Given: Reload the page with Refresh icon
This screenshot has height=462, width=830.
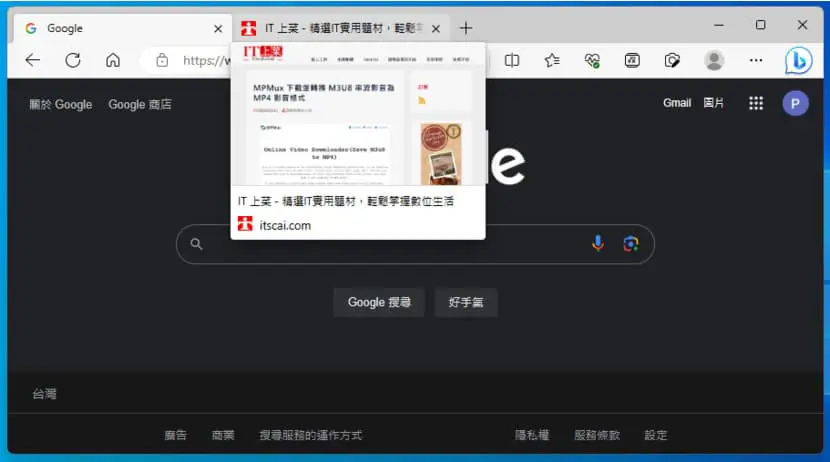Looking at the screenshot, I should 73,60.
